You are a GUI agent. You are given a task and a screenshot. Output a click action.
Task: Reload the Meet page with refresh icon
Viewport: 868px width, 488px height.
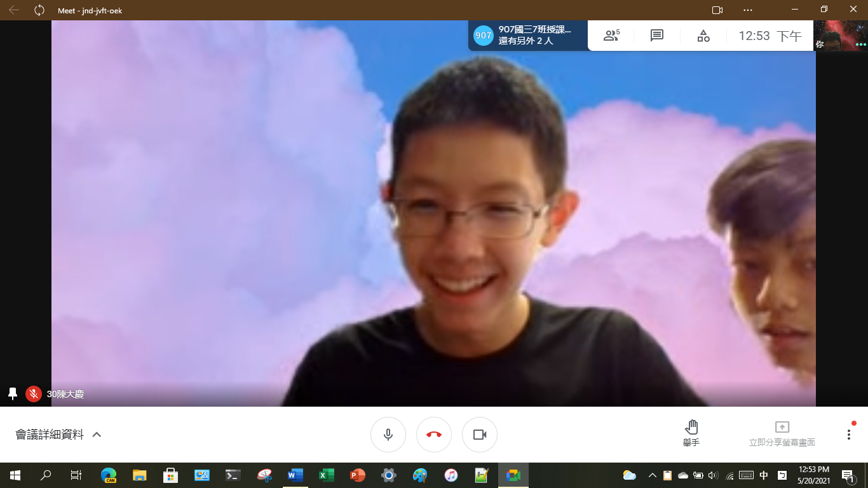(39, 10)
